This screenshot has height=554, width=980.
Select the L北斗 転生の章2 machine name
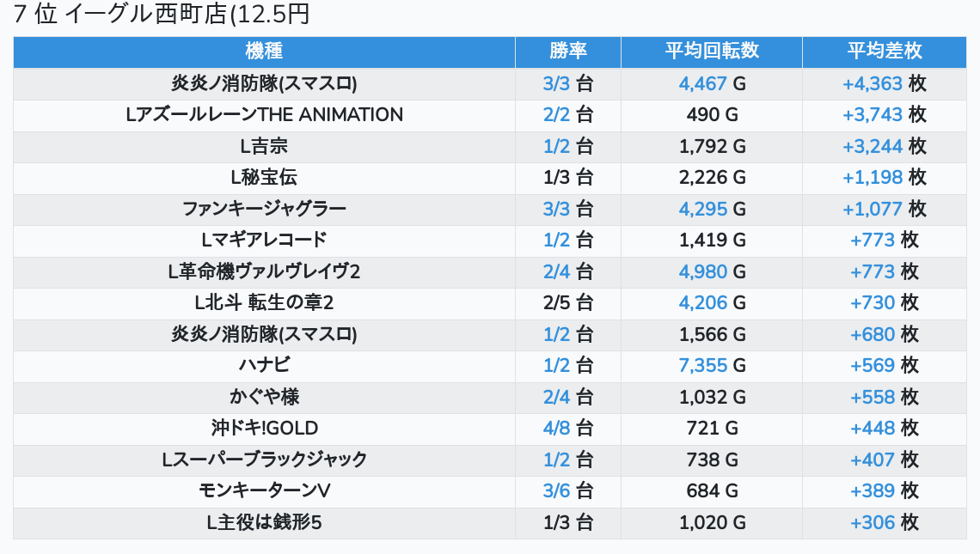tap(264, 302)
